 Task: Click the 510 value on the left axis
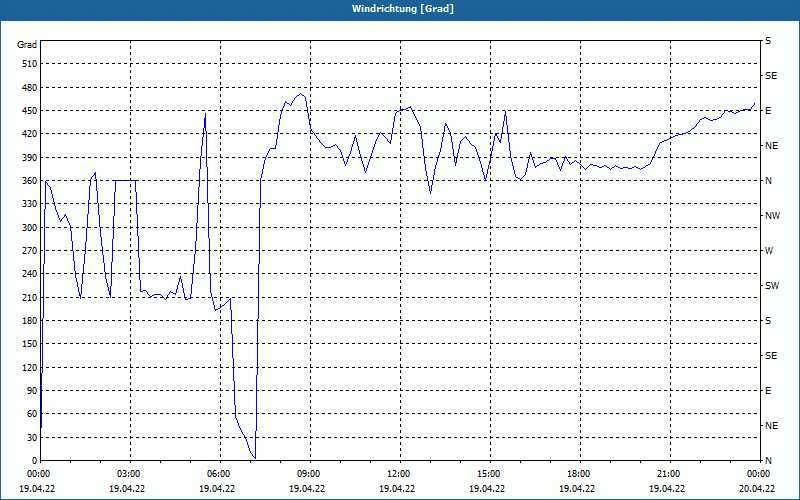30,64
